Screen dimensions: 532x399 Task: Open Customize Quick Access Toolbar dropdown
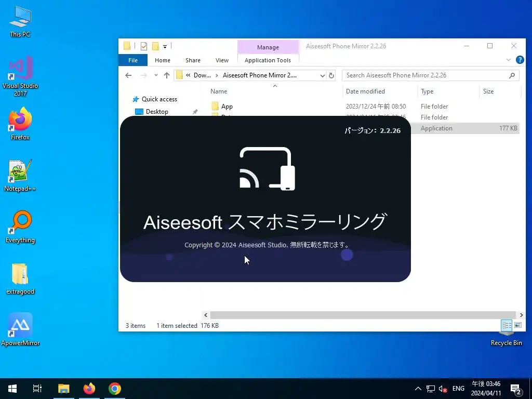coord(165,46)
